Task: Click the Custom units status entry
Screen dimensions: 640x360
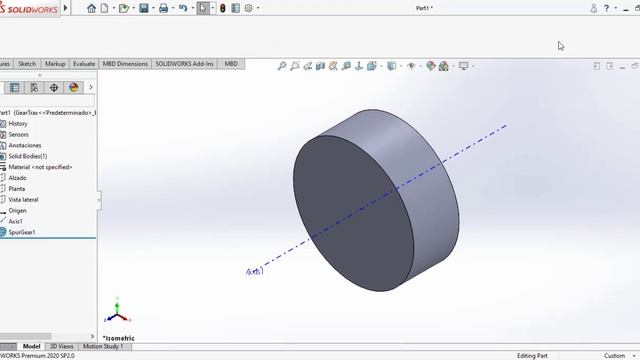Action: coord(614,356)
